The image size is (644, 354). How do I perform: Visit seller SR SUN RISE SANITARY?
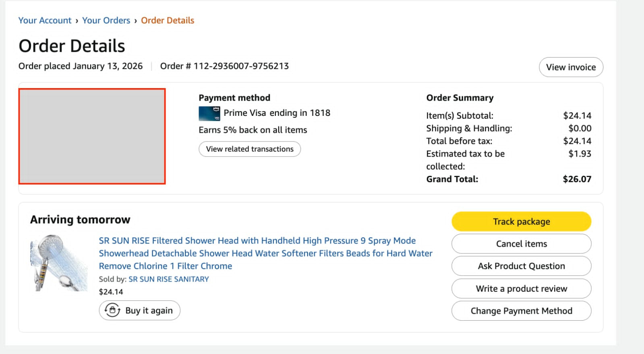tap(168, 279)
